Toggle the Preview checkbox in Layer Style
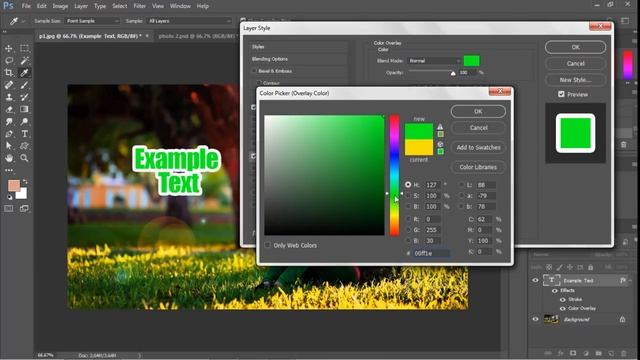Screen dimensions: 640x360 pyautogui.click(x=561, y=94)
